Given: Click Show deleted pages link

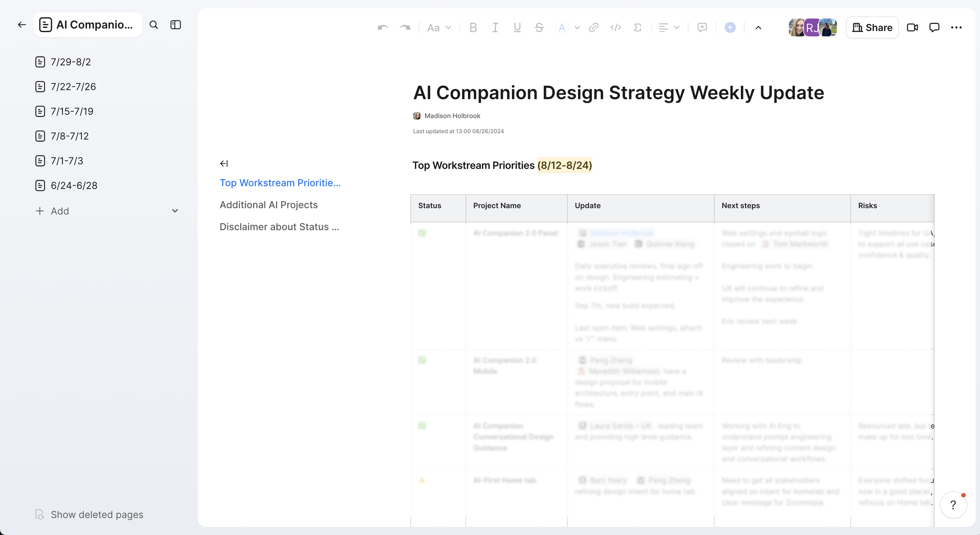Looking at the screenshot, I should [x=97, y=515].
